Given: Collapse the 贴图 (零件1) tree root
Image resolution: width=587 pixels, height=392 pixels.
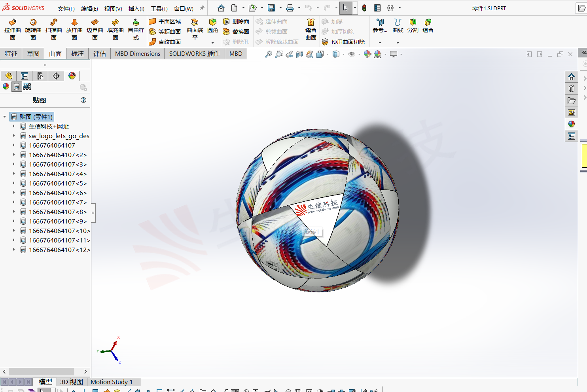Looking at the screenshot, I should coord(4,117).
